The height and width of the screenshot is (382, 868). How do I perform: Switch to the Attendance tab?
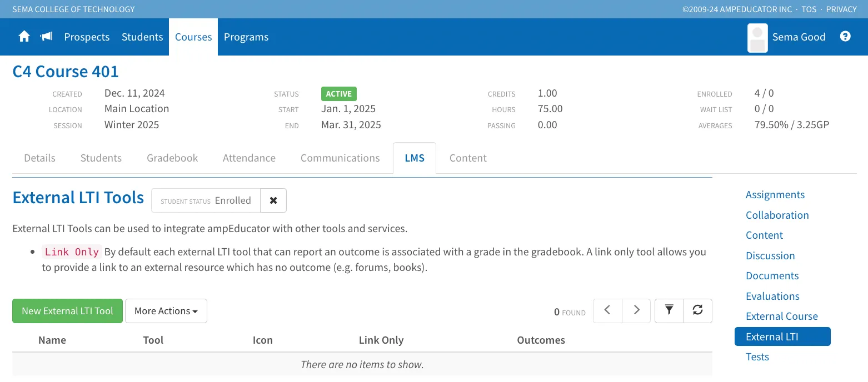pyautogui.click(x=249, y=158)
